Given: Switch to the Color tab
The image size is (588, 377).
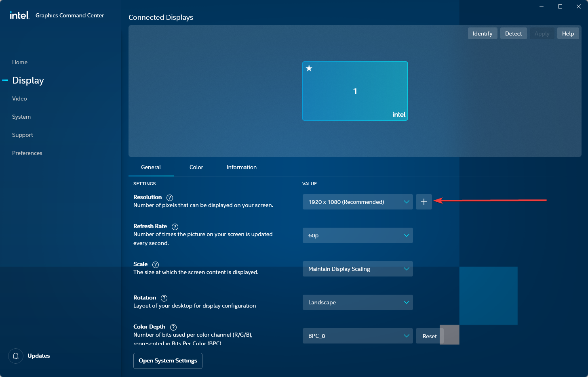Looking at the screenshot, I should point(196,167).
